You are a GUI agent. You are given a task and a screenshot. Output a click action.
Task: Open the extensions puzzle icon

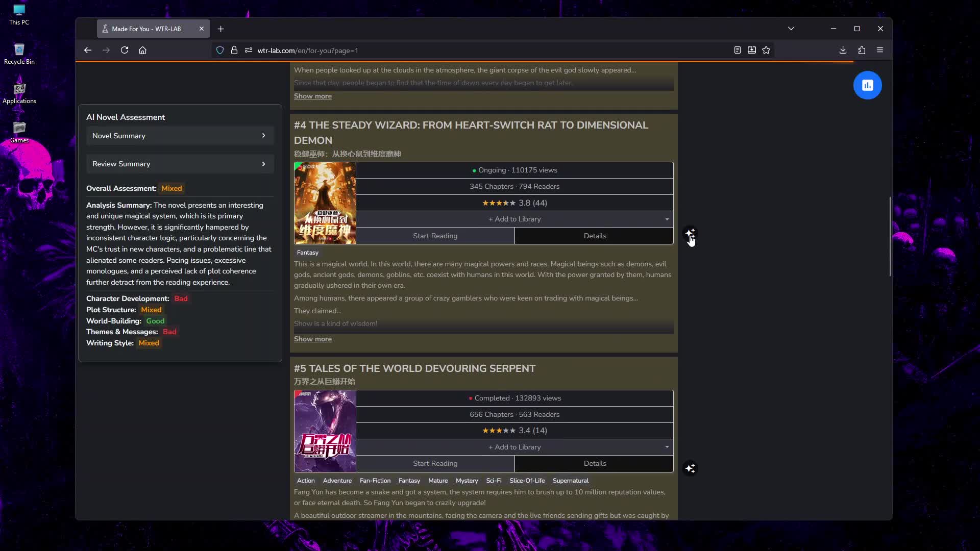pyautogui.click(x=862, y=50)
